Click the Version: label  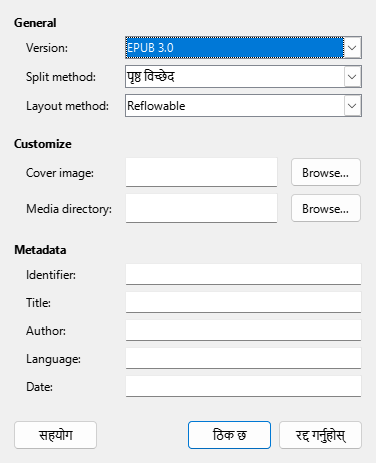(x=47, y=48)
